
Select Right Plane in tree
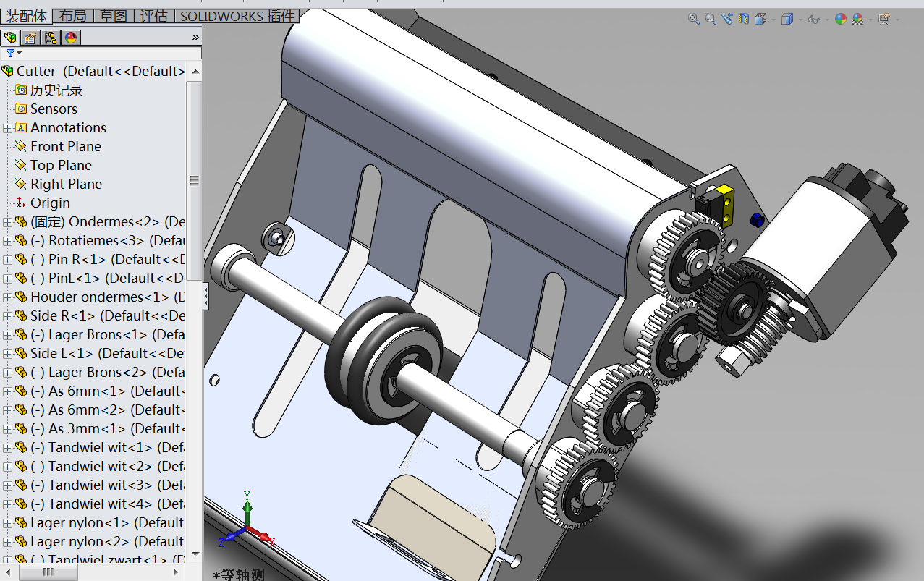click(x=66, y=184)
